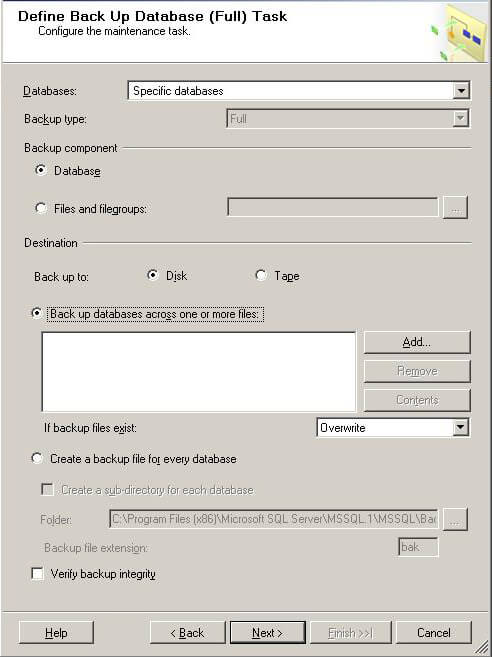
Task: Click the Folder browse ellipsis button
Action: (x=455, y=519)
